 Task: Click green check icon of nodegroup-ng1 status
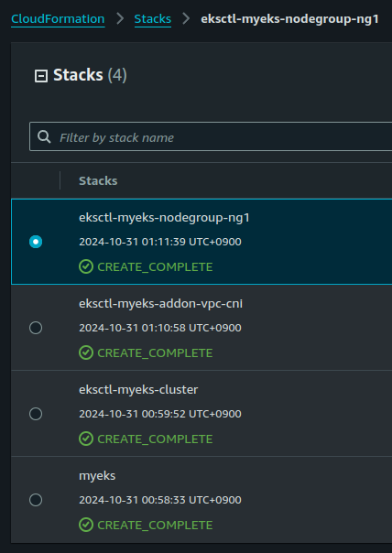[x=86, y=266]
